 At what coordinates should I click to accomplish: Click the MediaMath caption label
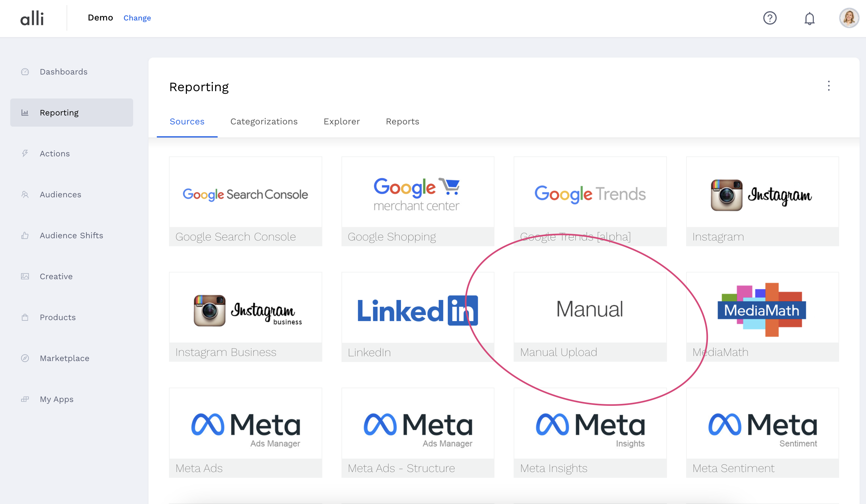point(720,352)
